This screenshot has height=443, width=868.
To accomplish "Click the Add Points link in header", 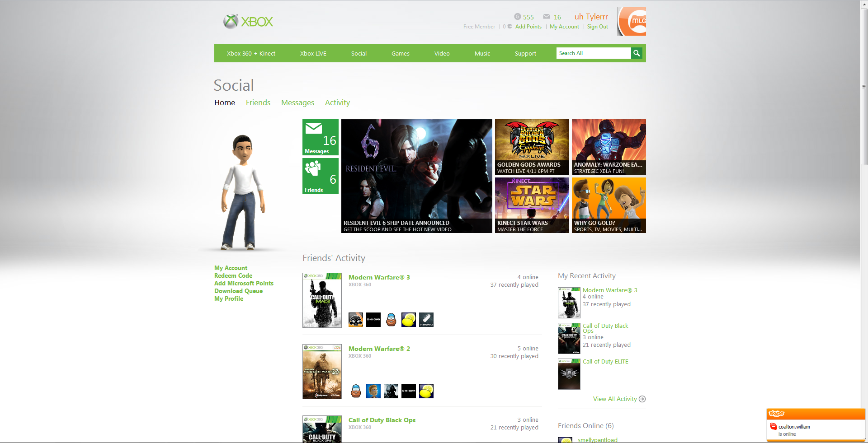I will (528, 27).
